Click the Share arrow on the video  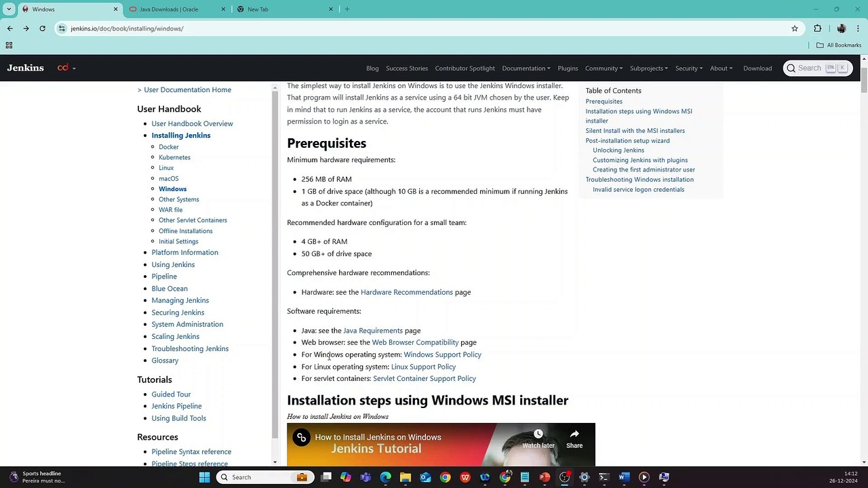[x=574, y=439]
